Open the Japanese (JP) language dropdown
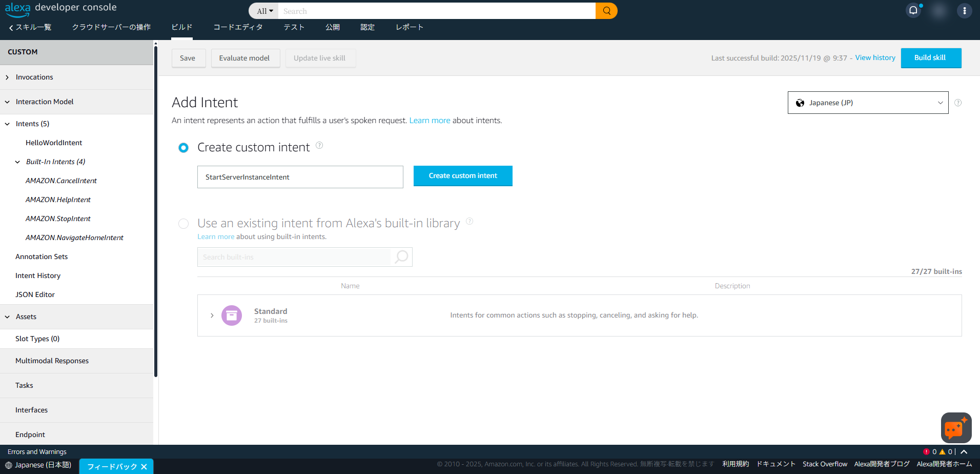The height and width of the screenshot is (474, 980). point(868,103)
